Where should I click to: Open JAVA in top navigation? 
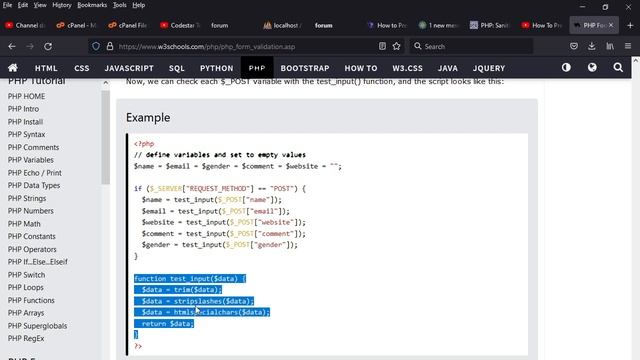coord(448,68)
